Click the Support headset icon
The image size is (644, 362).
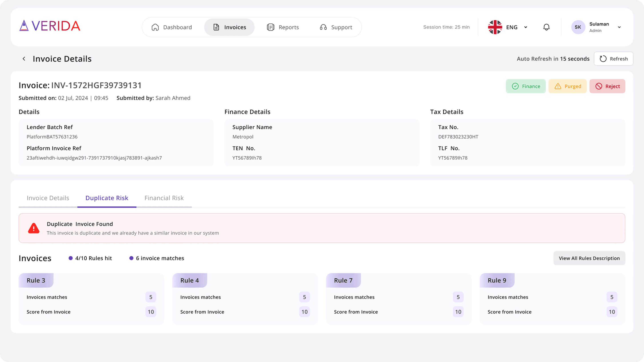coord(323,27)
